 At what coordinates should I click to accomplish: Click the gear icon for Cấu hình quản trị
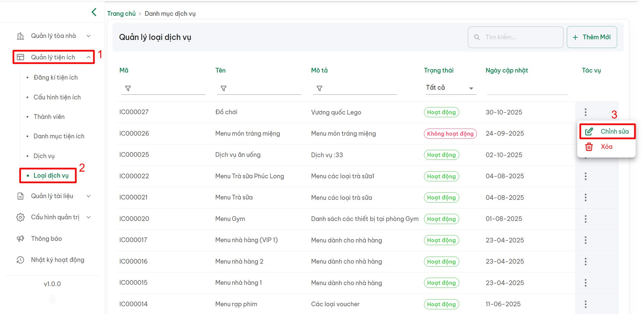20,217
